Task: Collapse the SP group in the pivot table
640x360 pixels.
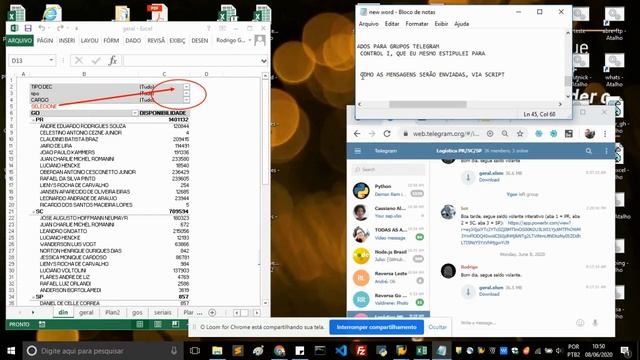Action: pos(33,297)
